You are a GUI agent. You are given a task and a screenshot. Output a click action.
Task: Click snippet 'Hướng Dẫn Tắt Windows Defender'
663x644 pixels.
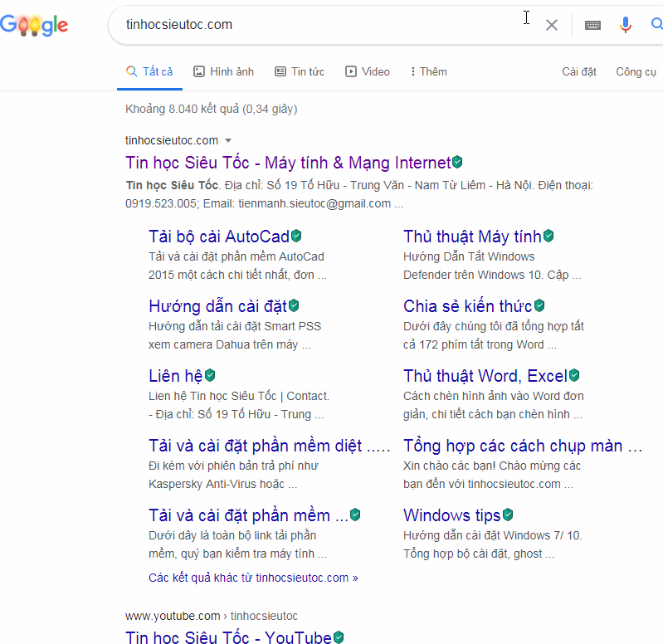[492, 266]
